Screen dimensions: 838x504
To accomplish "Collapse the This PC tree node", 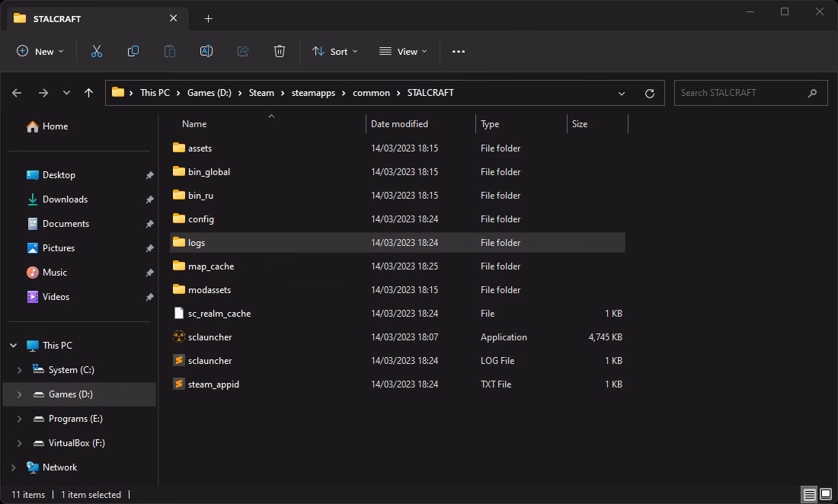I will (x=14, y=346).
